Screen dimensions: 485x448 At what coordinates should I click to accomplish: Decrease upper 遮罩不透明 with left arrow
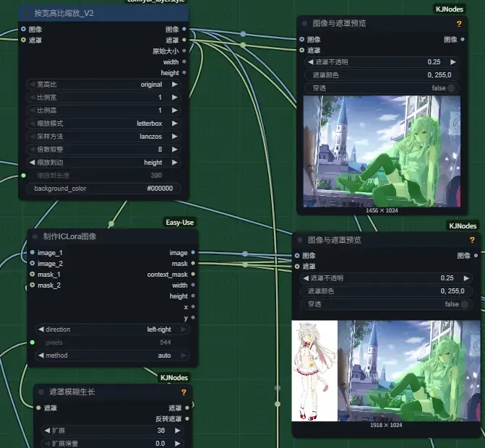[x=310, y=62]
